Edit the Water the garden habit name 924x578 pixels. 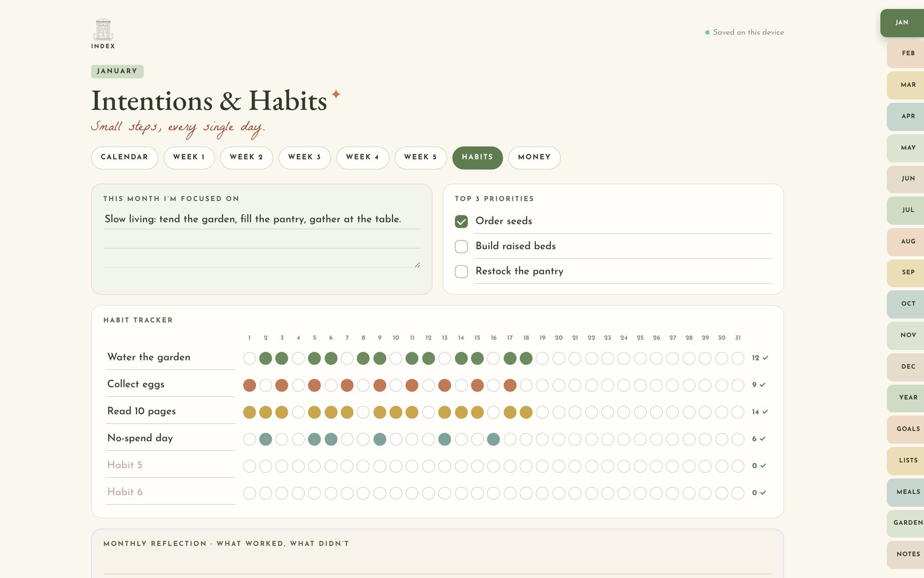pyautogui.click(x=170, y=357)
